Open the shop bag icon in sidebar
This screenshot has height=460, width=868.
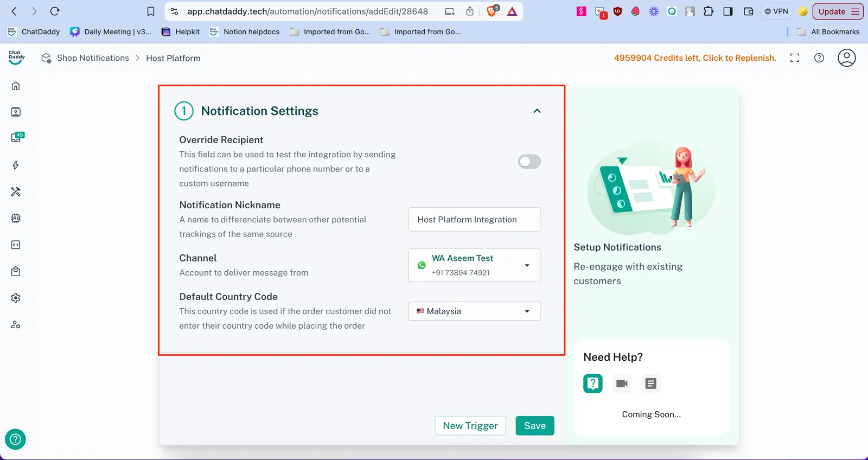tap(16, 271)
